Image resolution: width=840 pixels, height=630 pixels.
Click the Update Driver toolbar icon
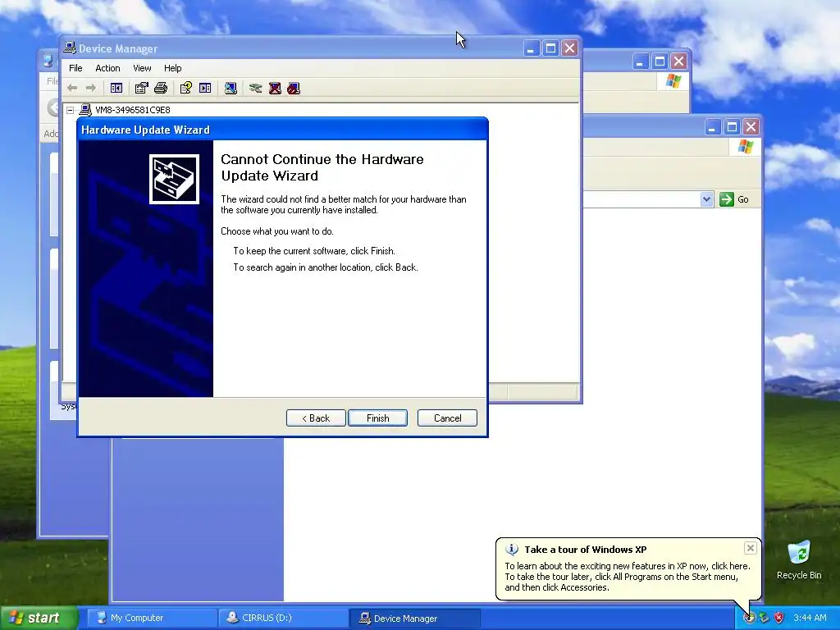(x=256, y=88)
